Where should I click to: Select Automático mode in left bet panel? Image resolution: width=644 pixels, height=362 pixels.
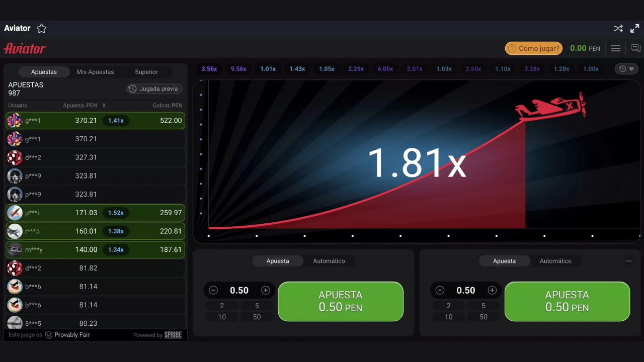(x=329, y=261)
